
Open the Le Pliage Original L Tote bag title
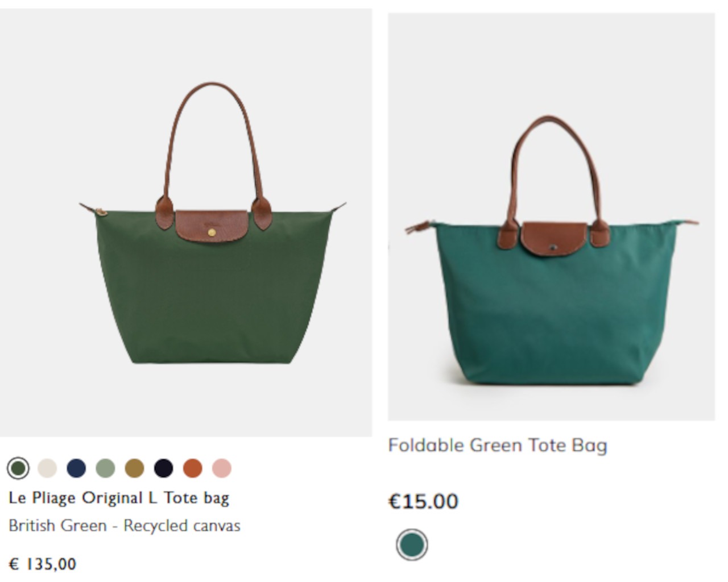[119, 498]
